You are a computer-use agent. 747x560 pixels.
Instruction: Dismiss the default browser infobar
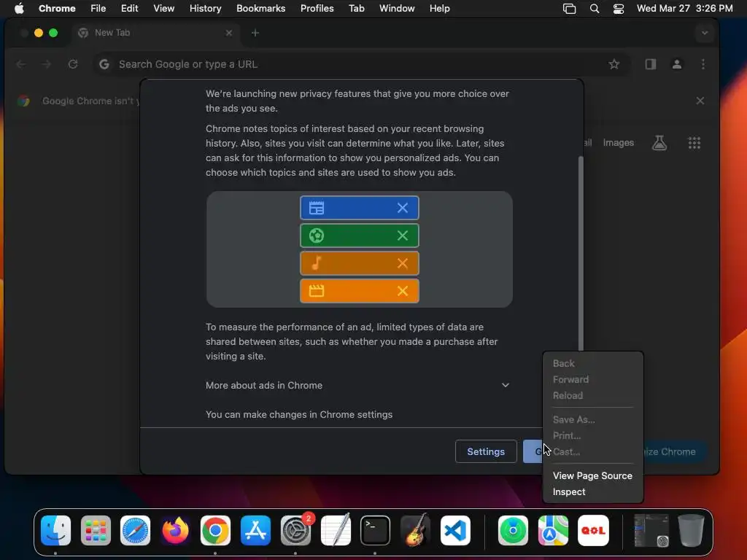click(x=700, y=101)
